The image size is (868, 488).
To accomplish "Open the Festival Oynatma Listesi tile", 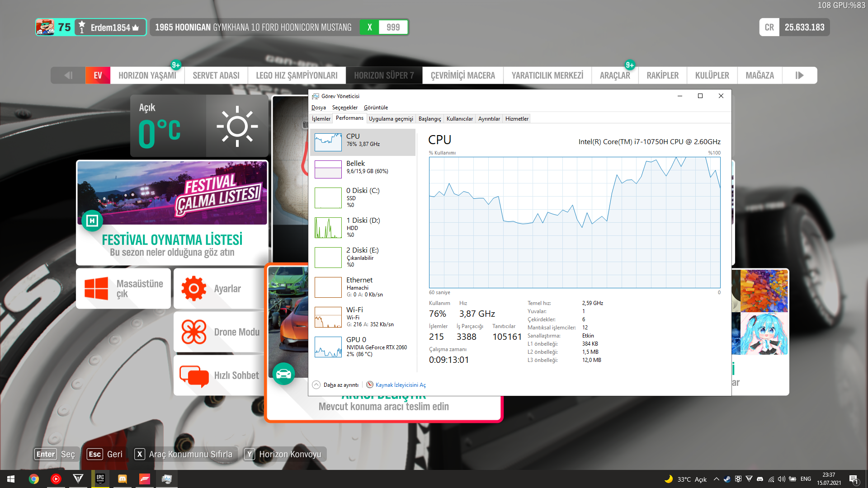I will [x=172, y=212].
